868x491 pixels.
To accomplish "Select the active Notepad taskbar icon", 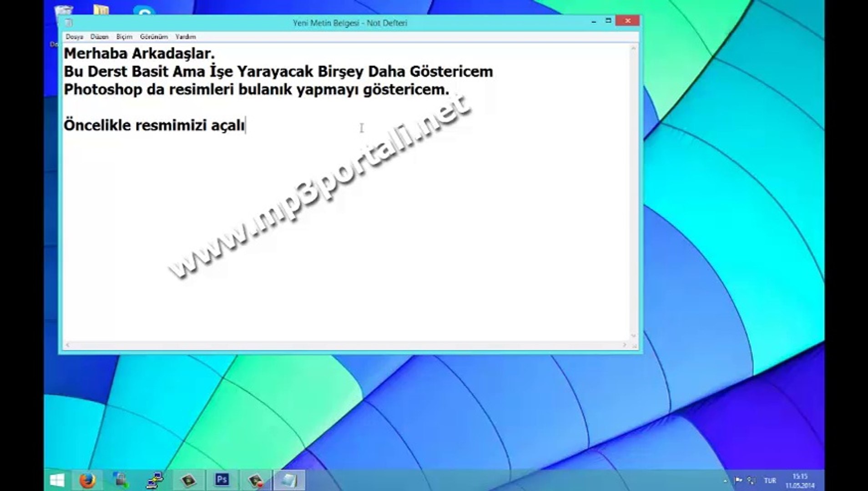I will pos(289,480).
